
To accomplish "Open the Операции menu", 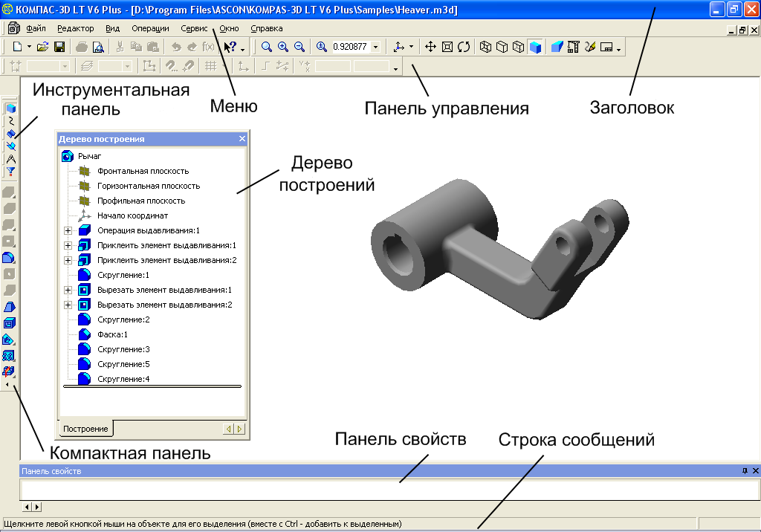I will [x=150, y=29].
